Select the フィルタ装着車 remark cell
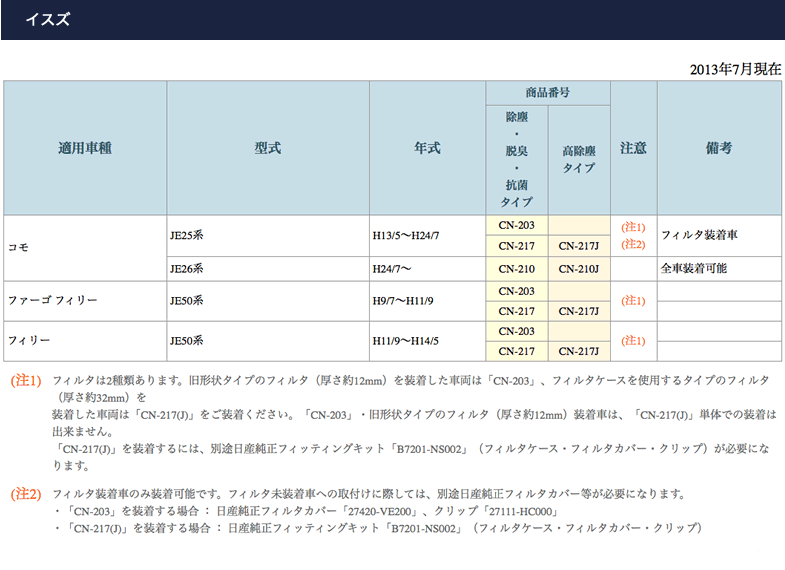Screen dimensions: 785x570 719,236
